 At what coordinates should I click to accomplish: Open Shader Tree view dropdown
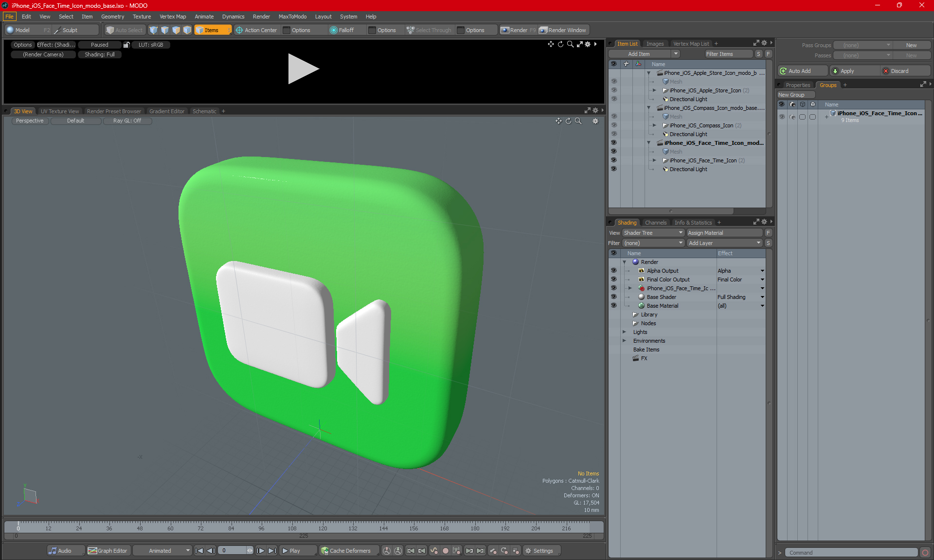(x=653, y=233)
